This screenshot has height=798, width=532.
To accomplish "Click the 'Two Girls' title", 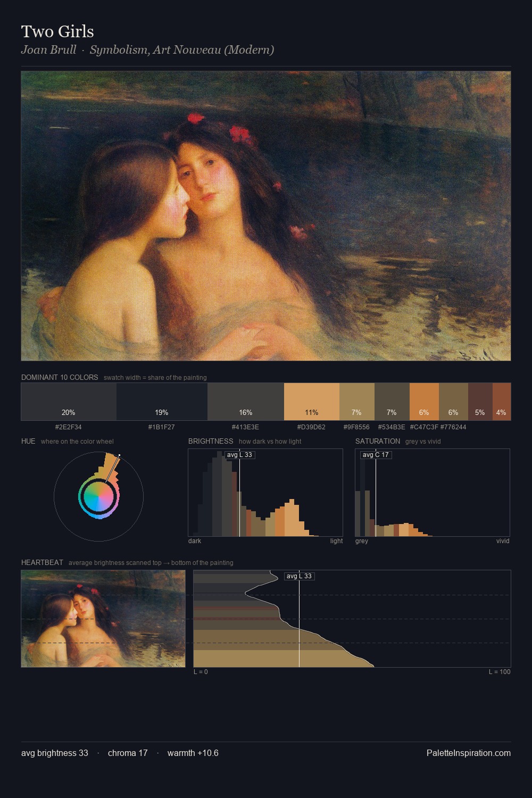I will tap(57, 31).
